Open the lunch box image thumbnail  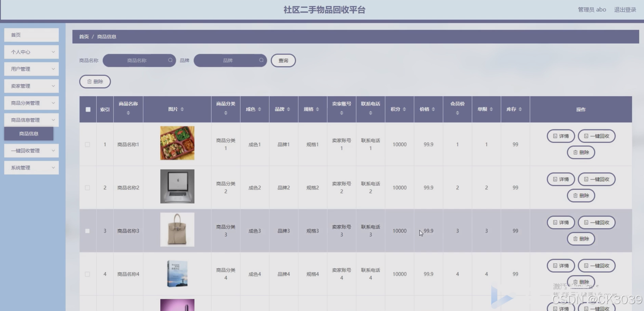point(177,143)
